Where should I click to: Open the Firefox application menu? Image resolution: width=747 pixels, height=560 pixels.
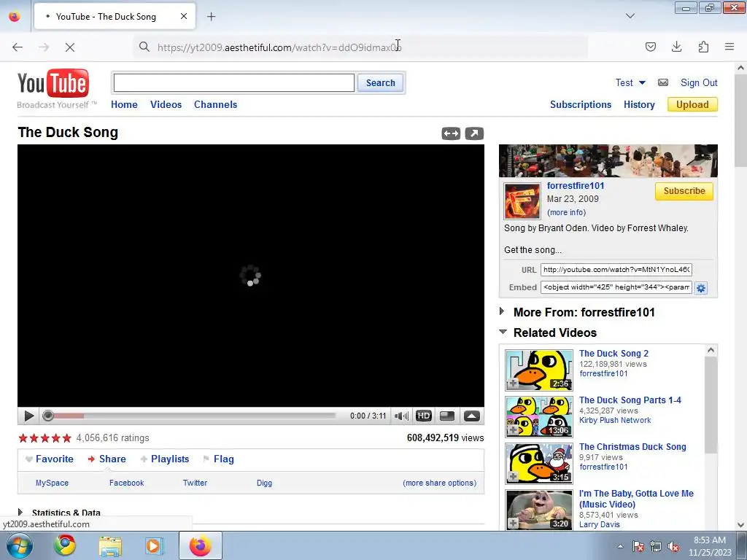(729, 47)
